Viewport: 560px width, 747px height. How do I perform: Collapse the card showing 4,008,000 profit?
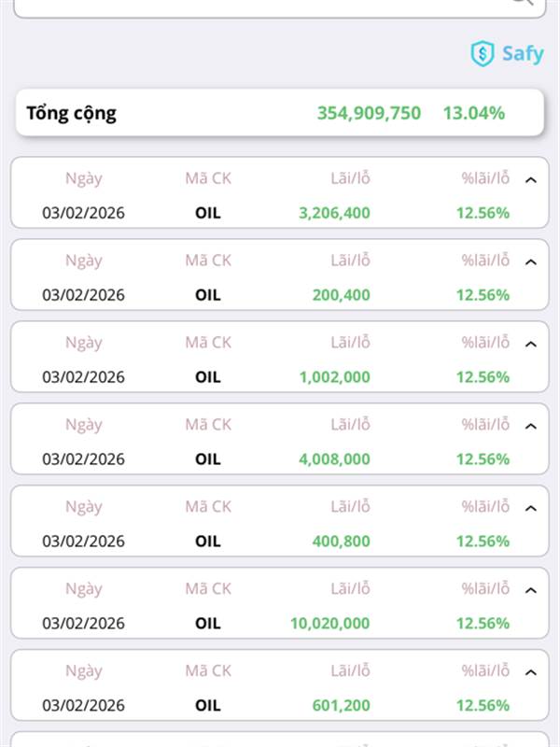click(x=531, y=426)
